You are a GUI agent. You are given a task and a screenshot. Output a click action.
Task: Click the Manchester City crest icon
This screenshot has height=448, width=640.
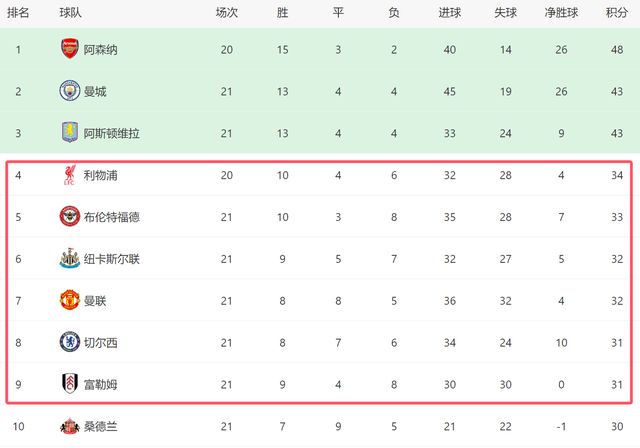click(x=69, y=91)
